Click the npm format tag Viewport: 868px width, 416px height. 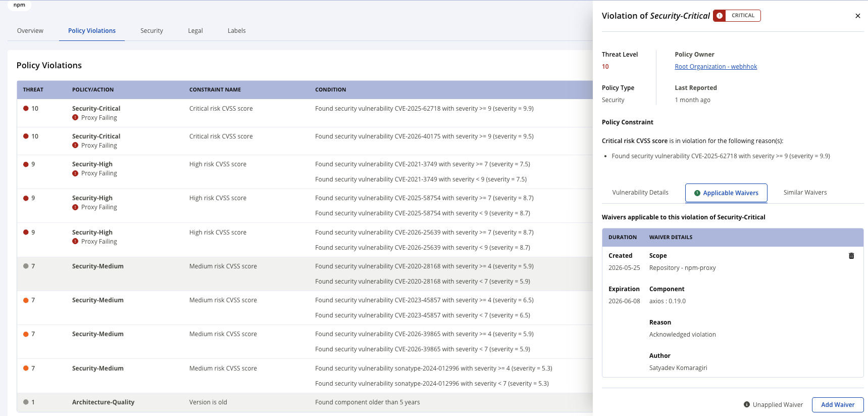[19, 5]
